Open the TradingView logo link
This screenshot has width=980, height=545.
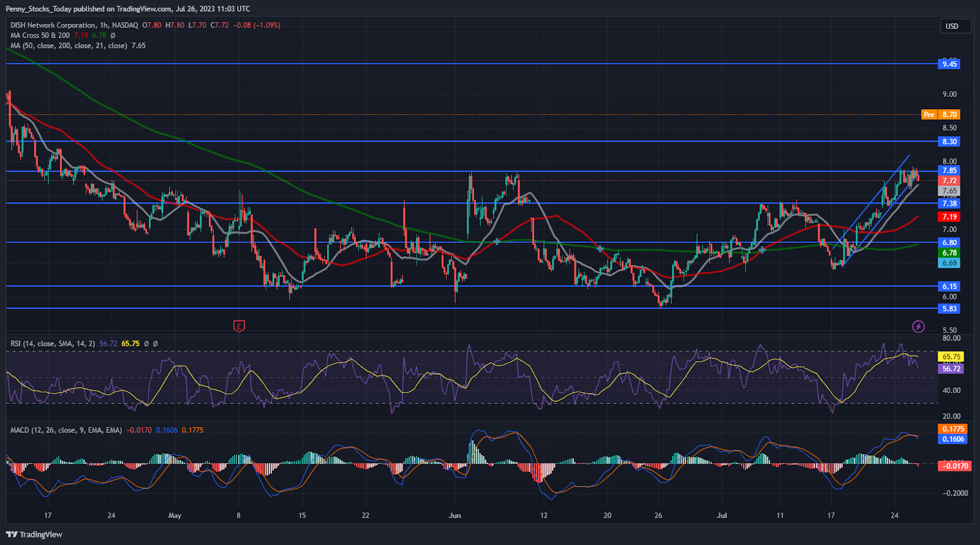(x=34, y=535)
